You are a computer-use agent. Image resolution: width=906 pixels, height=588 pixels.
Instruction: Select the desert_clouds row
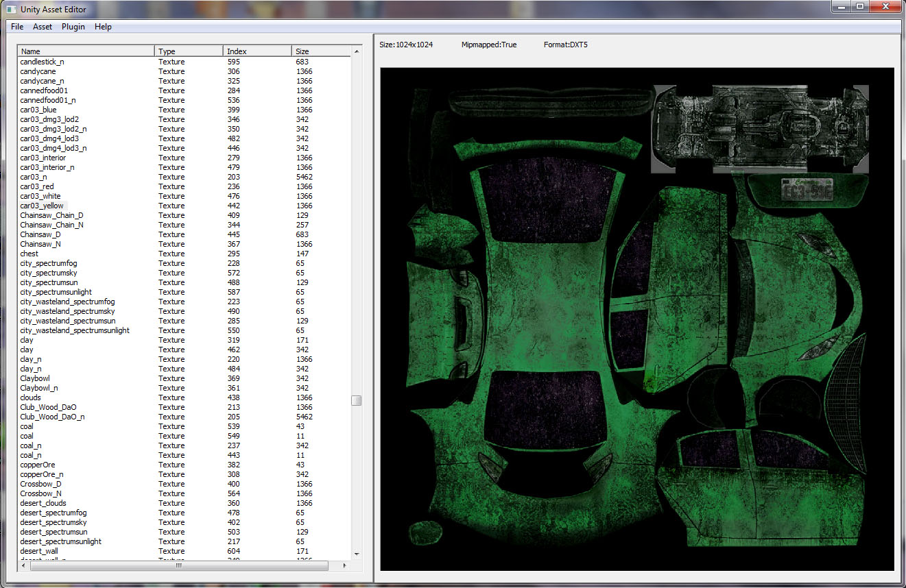[x=184, y=503]
